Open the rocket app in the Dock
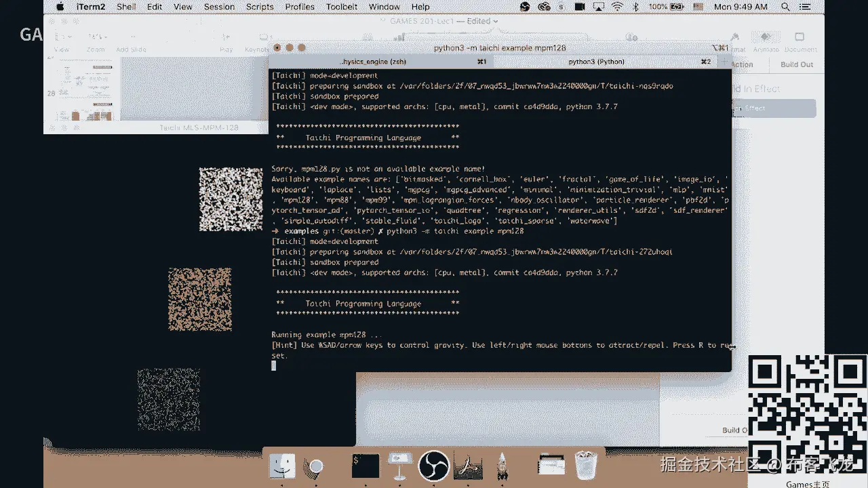The image size is (868, 488). tap(502, 466)
